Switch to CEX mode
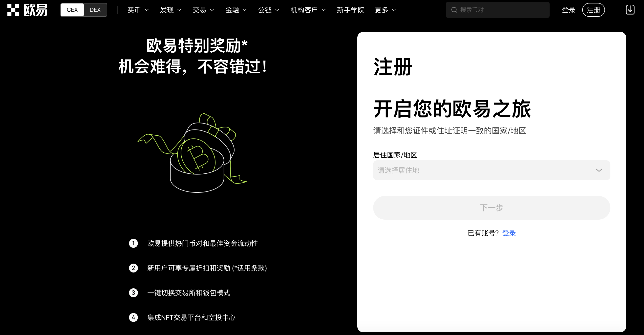 click(x=72, y=10)
